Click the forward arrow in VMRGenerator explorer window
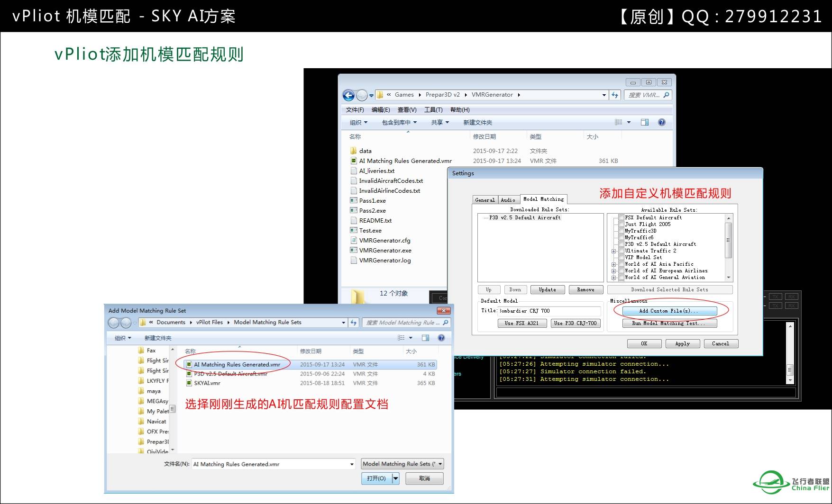 point(362,95)
